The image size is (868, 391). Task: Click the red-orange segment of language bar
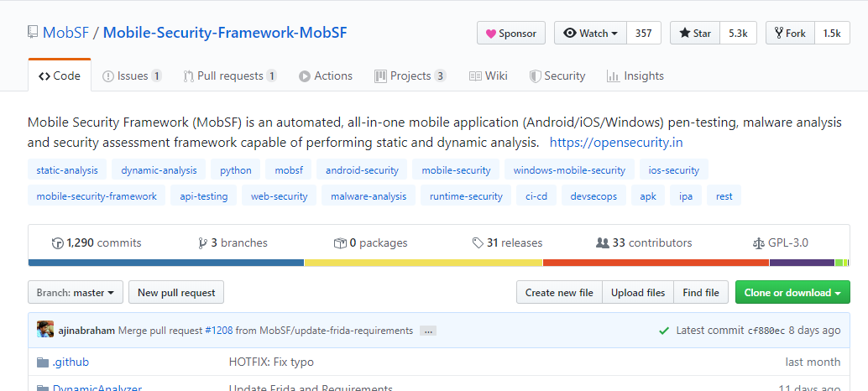pyautogui.click(x=656, y=263)
